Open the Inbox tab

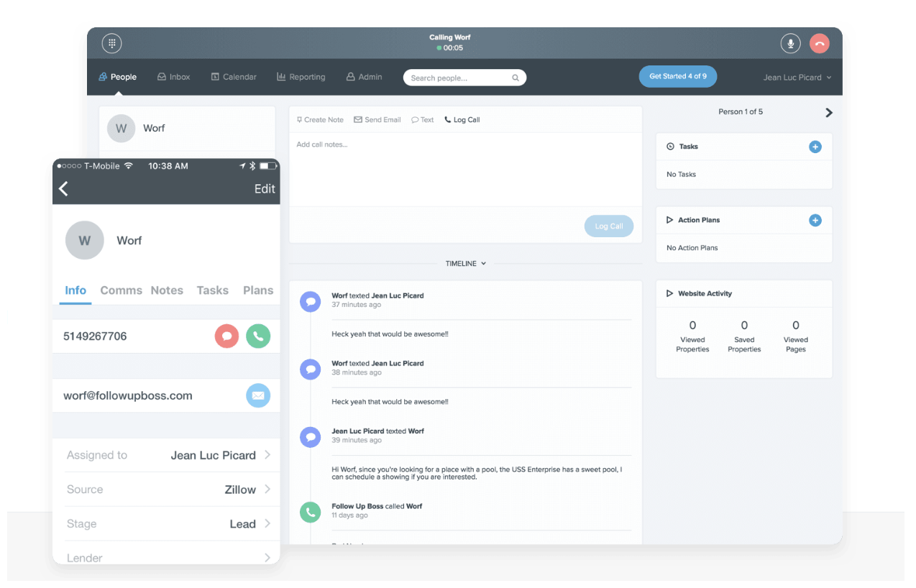pyautogui.click(x=174, y=77)
